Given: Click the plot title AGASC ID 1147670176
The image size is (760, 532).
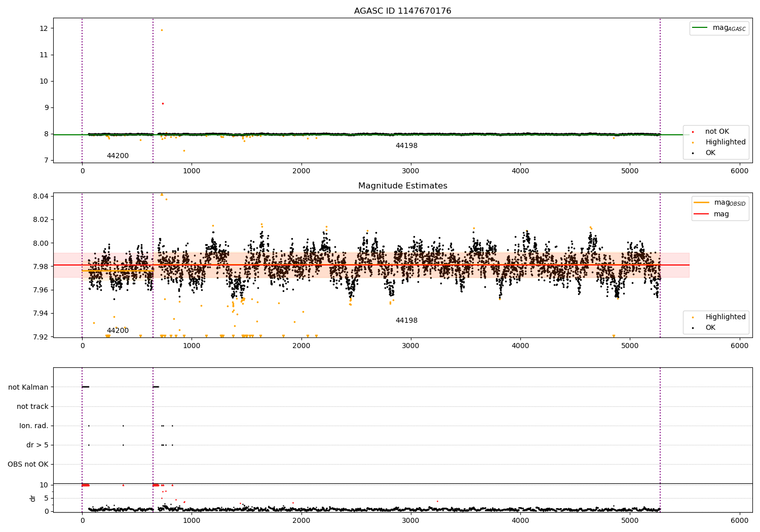Looking at the screenshot, I should tap(402, 11).
